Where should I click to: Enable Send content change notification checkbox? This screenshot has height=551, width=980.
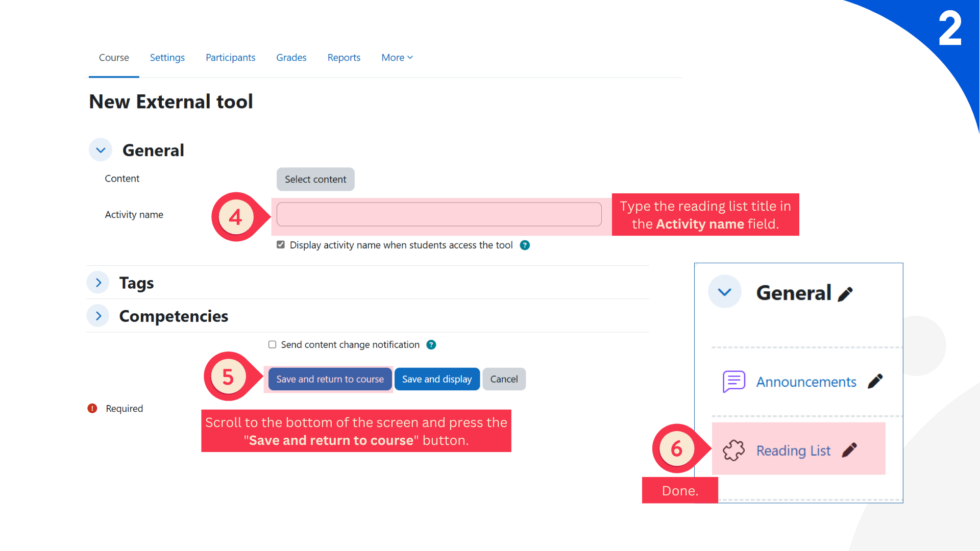tap(273, 345)
